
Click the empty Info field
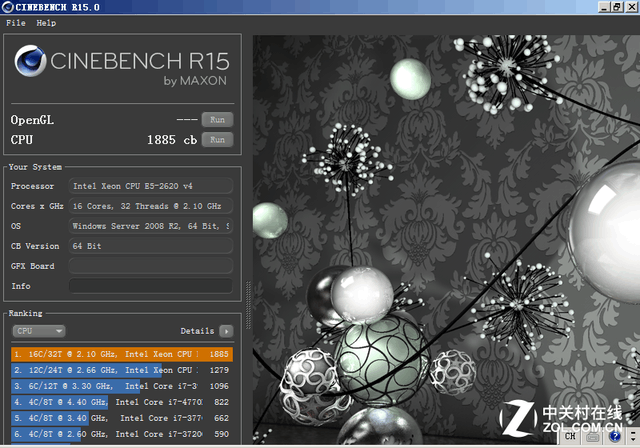[x=150, y=286]
